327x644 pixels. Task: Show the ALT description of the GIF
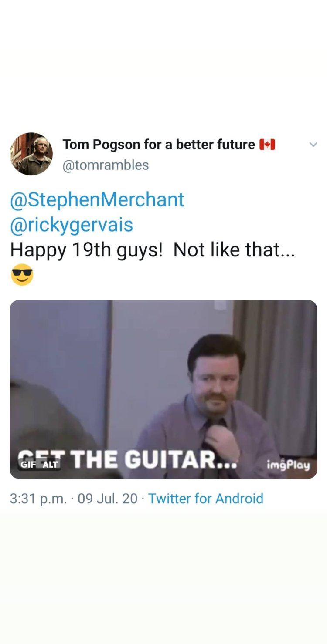[50, 464]
